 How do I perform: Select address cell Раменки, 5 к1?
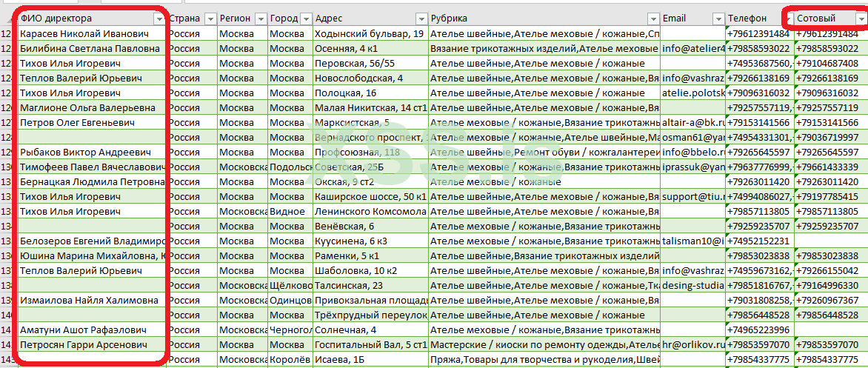point(370,255)
